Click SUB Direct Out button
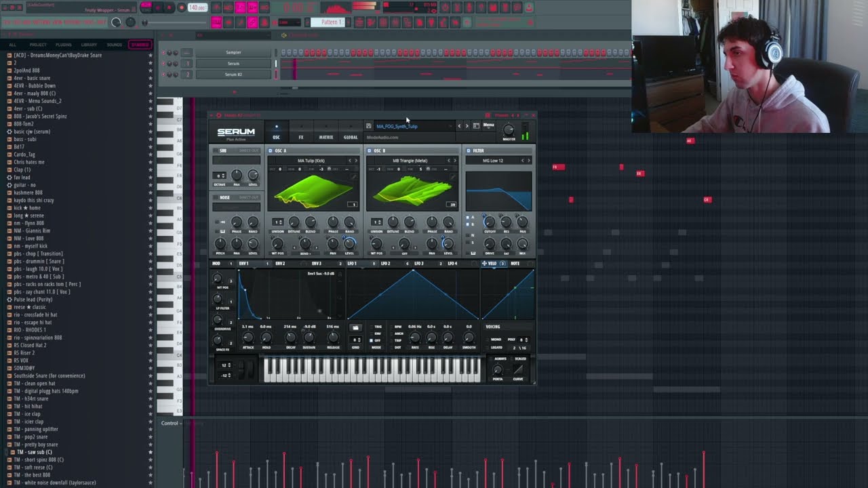This screenshot has width=868, height=488. [249, 150]
